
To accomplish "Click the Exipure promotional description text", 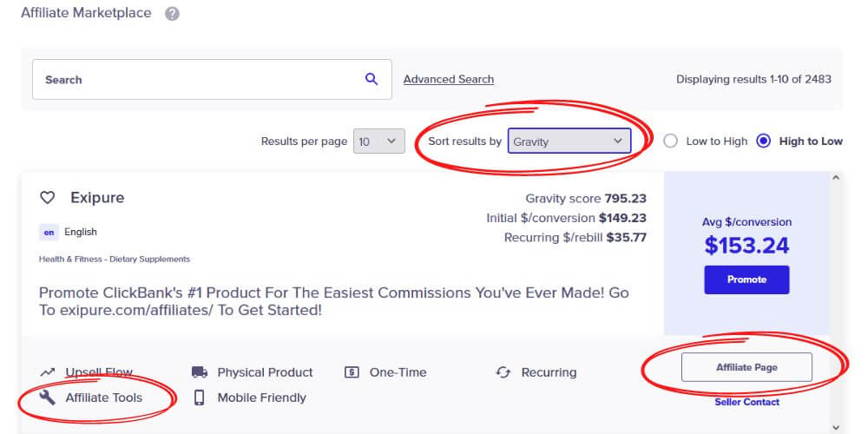I will tap(334, 301).
